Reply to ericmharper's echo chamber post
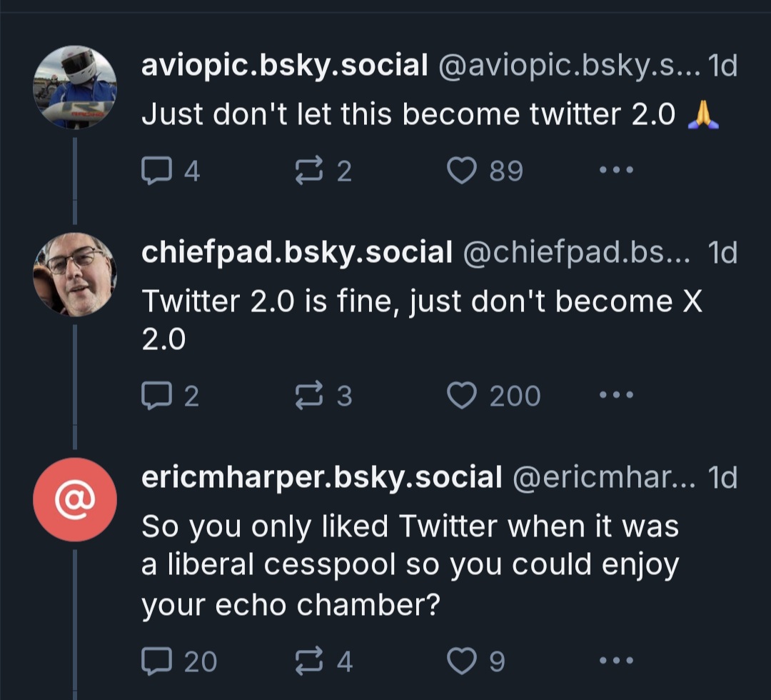 pos(154,661)
